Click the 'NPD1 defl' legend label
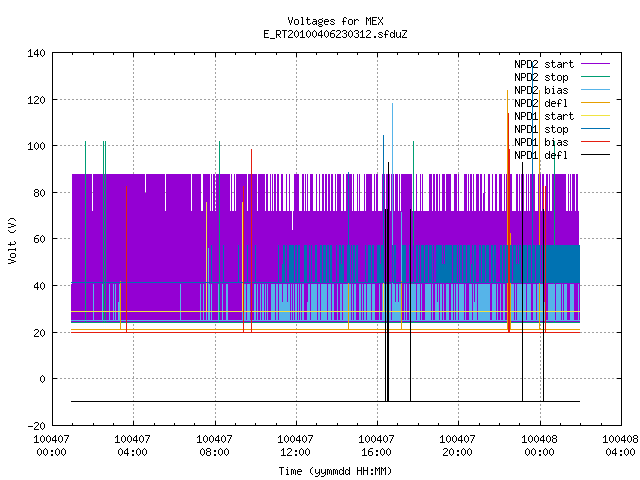 541,156
